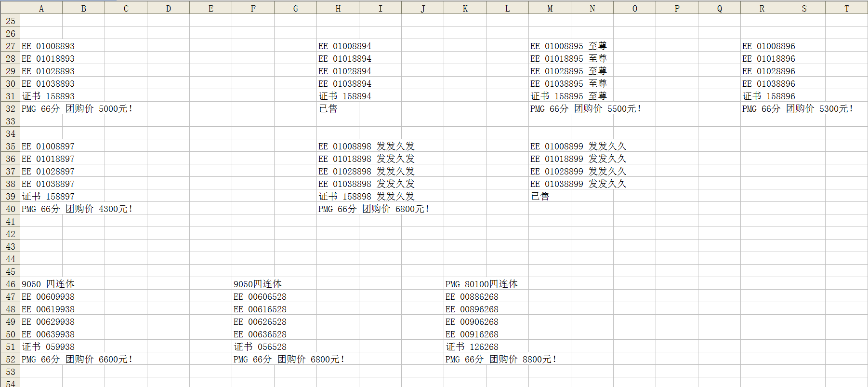The image size is (868, 387).
Task: Click cell 'EE 00916268'
Action: 472,334
